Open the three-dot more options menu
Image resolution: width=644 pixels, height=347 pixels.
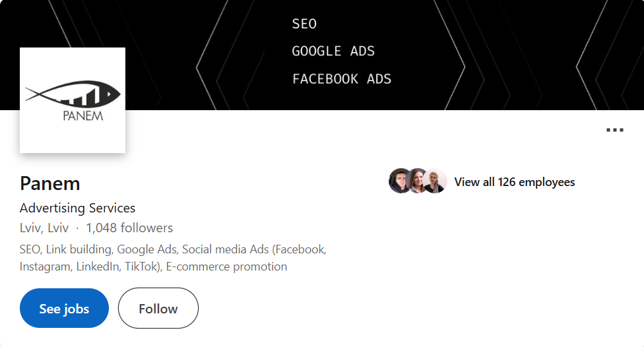pos(614,130)
